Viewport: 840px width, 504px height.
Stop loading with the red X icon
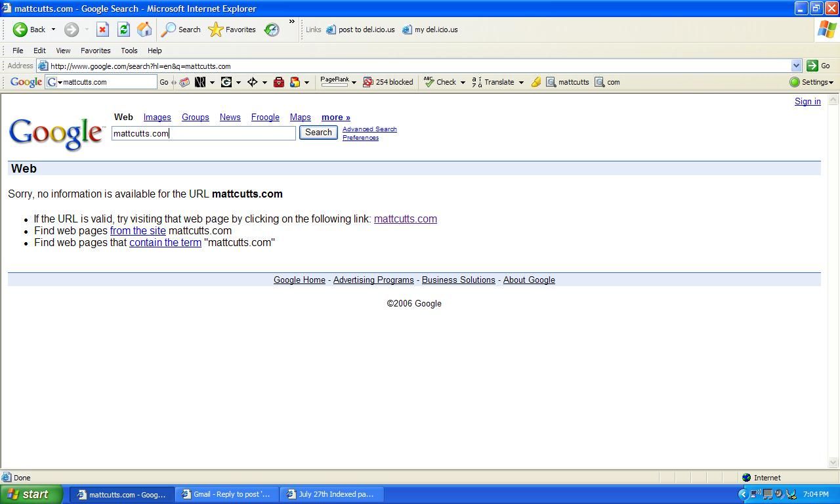pyautogui.click(x=102, y=30)
